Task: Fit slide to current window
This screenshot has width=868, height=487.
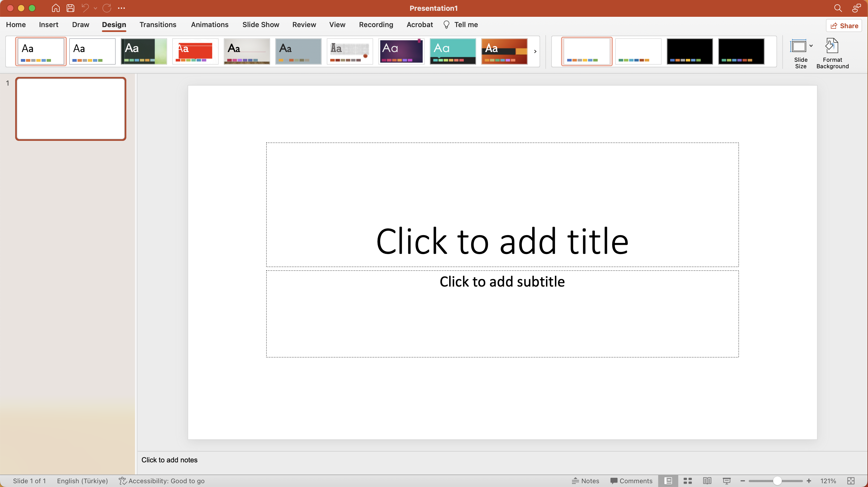Action: point(851,480)
